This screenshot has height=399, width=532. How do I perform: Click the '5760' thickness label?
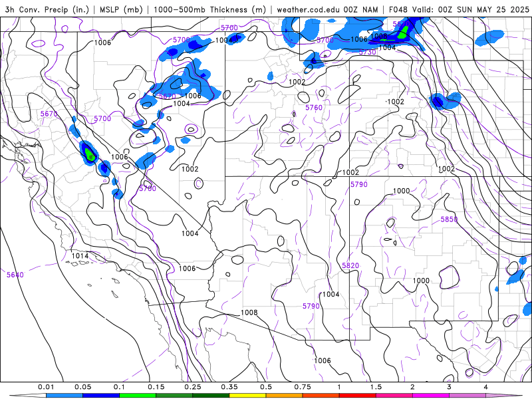[314, 108]
